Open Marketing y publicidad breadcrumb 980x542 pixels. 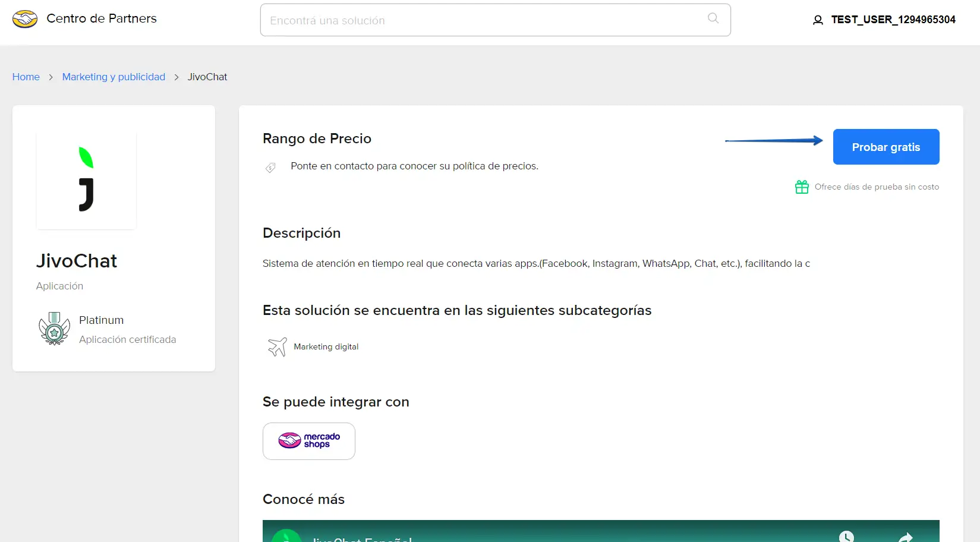coord(114,77)
